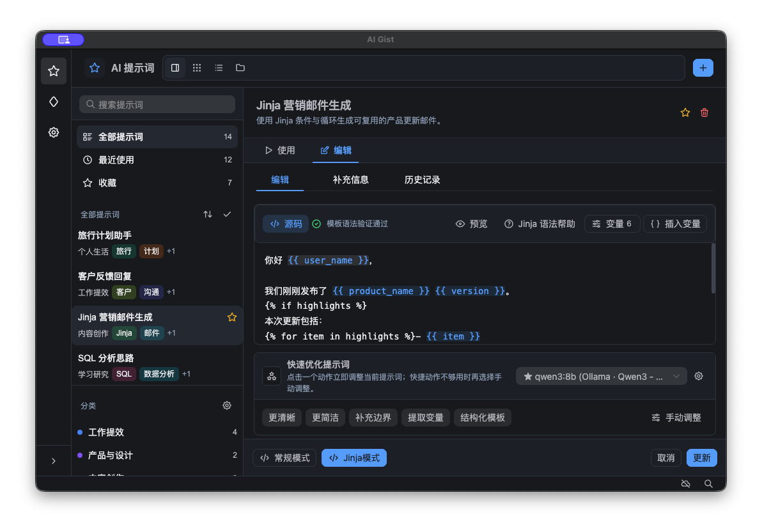Click the purple screen icon in title bar
The height and width of the screenshot is (532, 762).
pos(63,40)
